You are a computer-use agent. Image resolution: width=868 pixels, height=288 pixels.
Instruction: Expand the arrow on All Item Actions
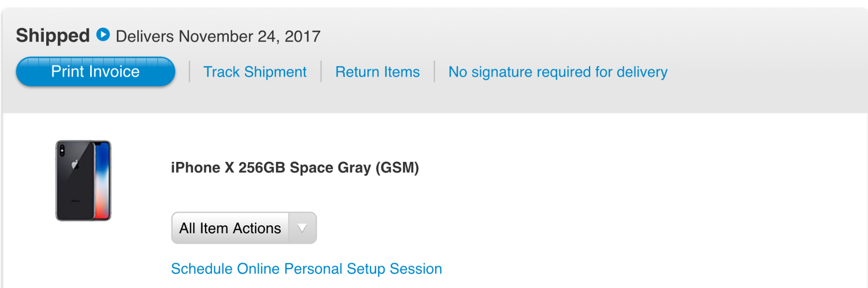point(302,228)
